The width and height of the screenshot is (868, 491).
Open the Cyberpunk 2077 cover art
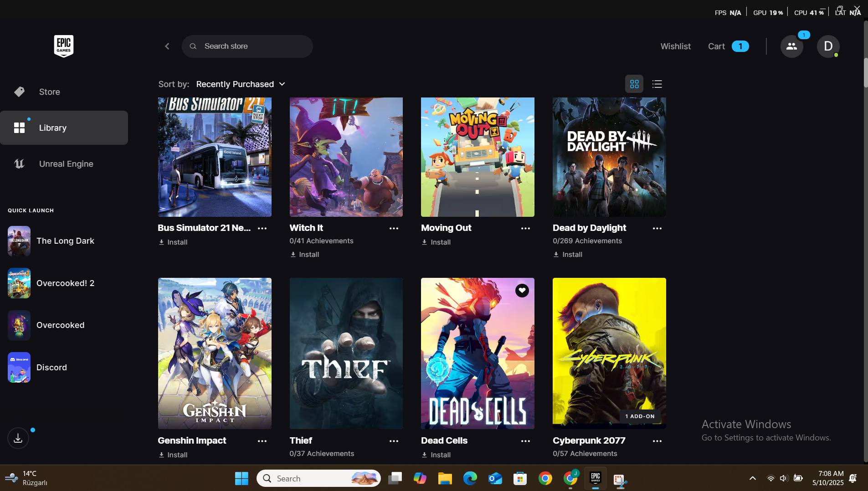click(x=609, y=353)
